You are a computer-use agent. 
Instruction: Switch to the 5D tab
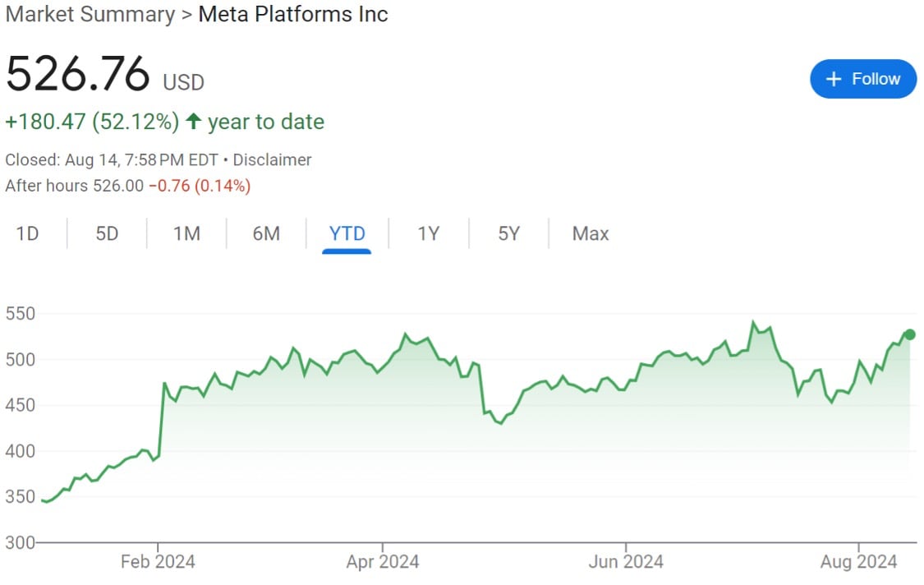(107, 234)
